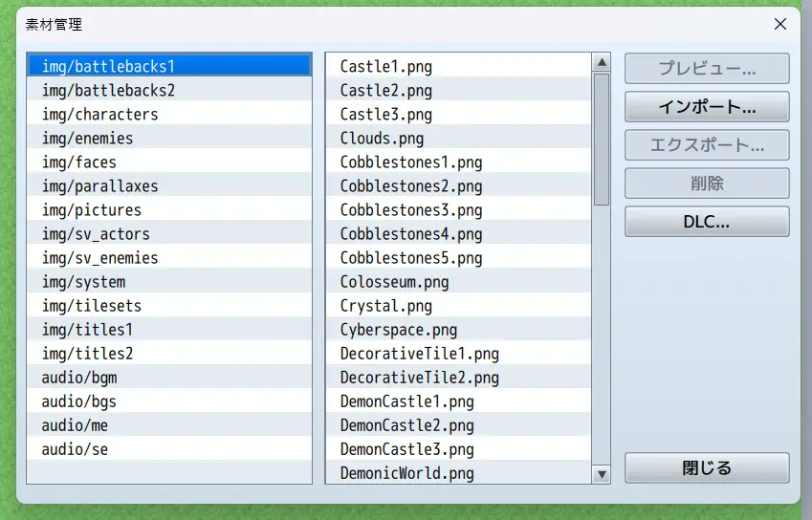
Task: Click the インポート... (Import) button
Action: 707,107
